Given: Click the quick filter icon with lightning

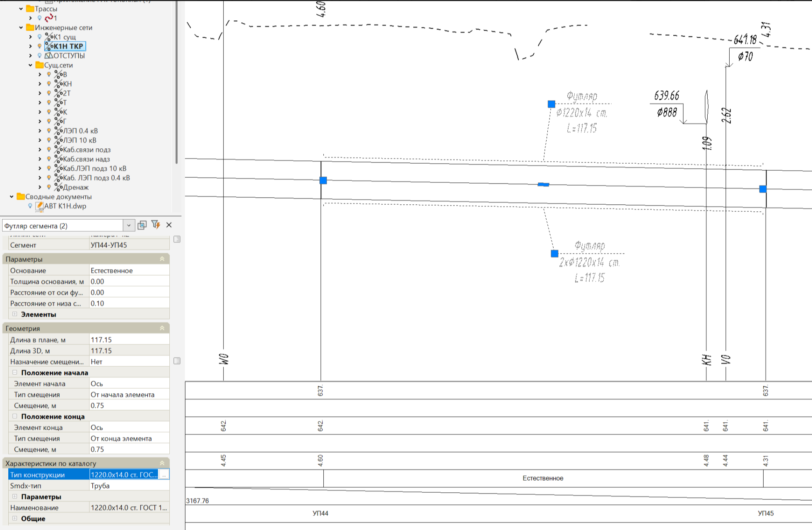Looking at the screenshot, I should pyautogui.click(x=156, y=225).
